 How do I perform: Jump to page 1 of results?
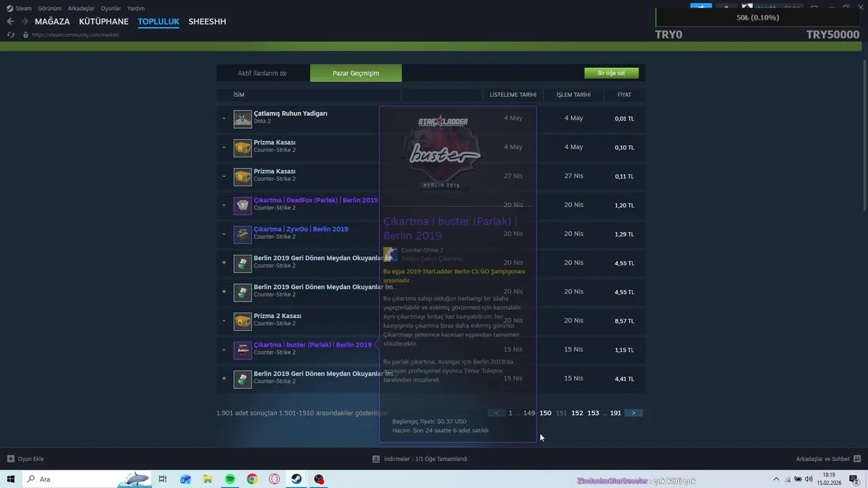point(511,413)
